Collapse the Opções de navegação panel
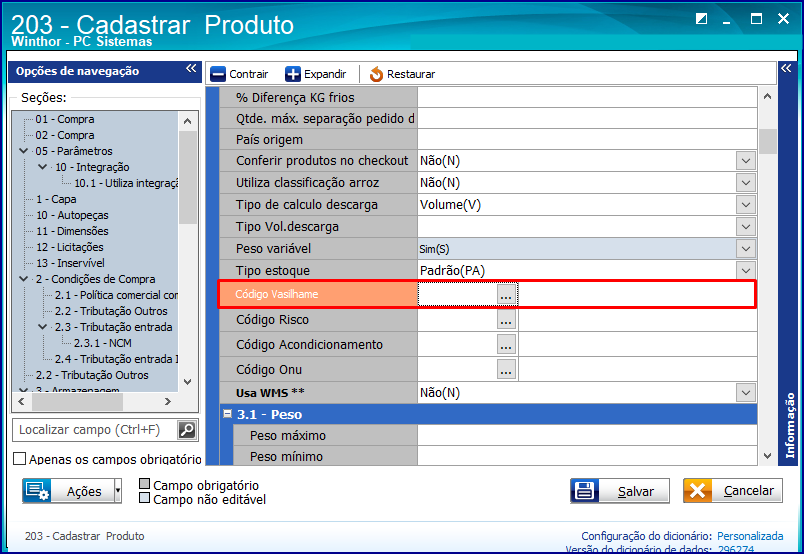Image resolution: width=804 pixels, height=554 pixels. tap(191, 69)
